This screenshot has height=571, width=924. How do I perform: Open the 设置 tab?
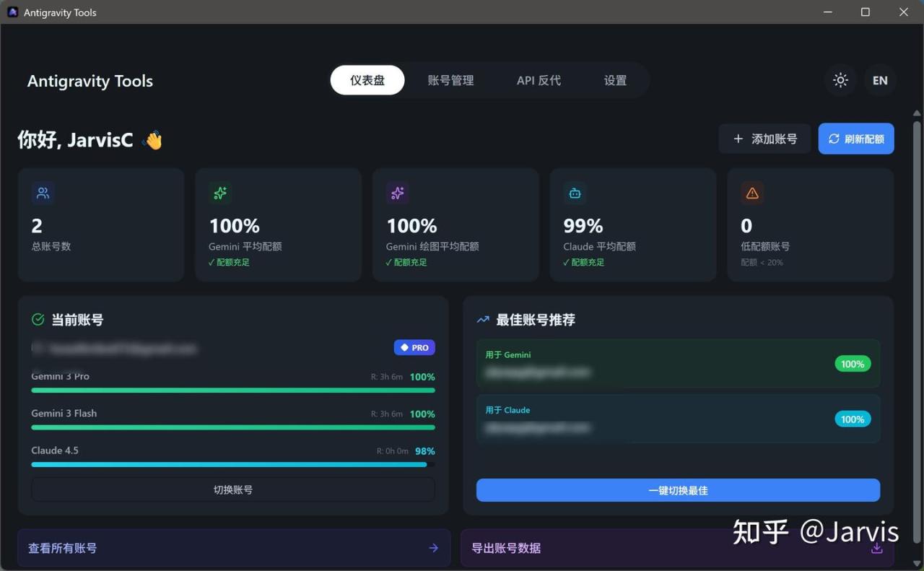[x=615, y=80]
